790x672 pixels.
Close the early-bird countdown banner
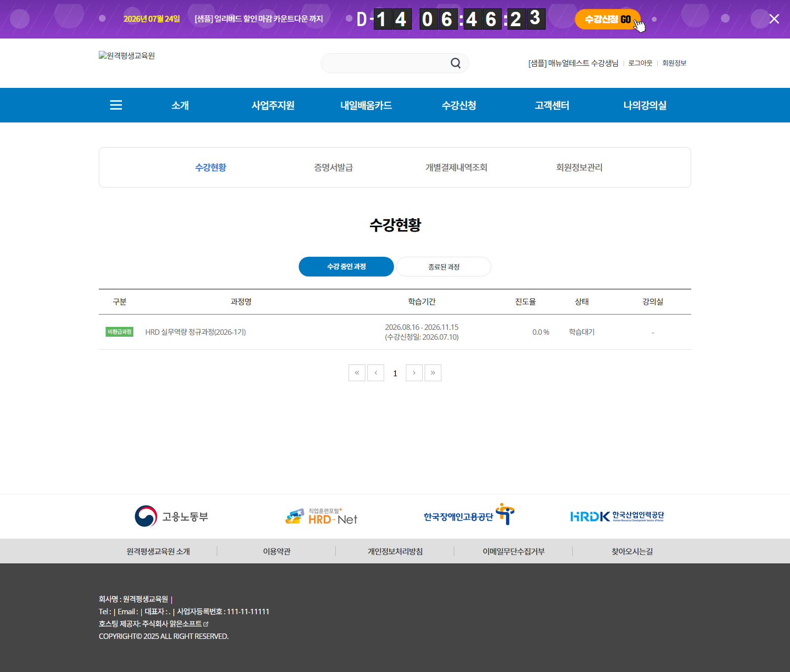pyautogui.click(x=774, y=19)
